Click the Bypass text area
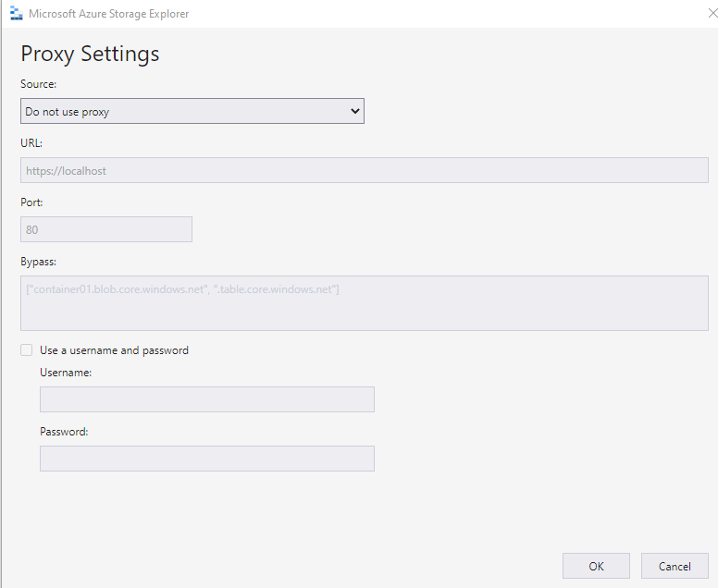Viewport: 718px width, 588px height. click(x=364, y=303)
